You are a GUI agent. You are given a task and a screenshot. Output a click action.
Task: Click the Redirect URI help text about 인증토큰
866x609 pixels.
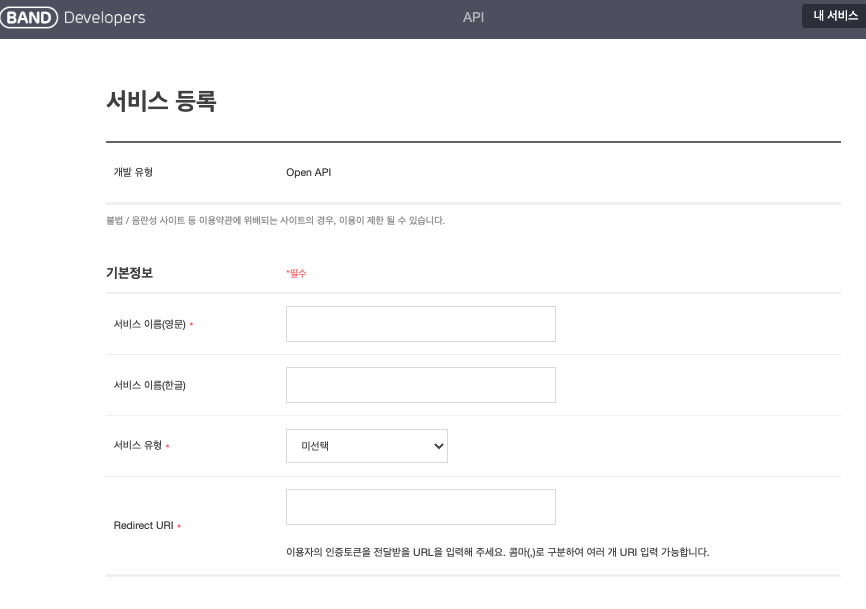pyautogui.click(x=498, y=552)
